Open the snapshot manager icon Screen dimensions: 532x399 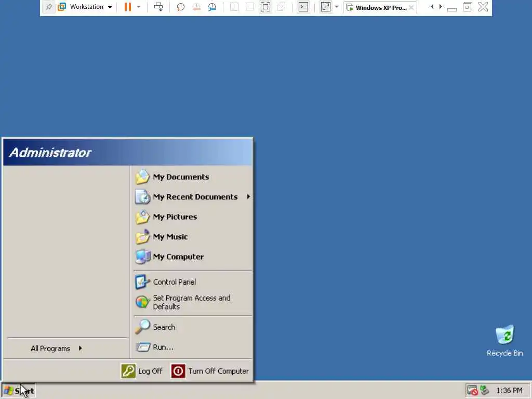(212, 7)
